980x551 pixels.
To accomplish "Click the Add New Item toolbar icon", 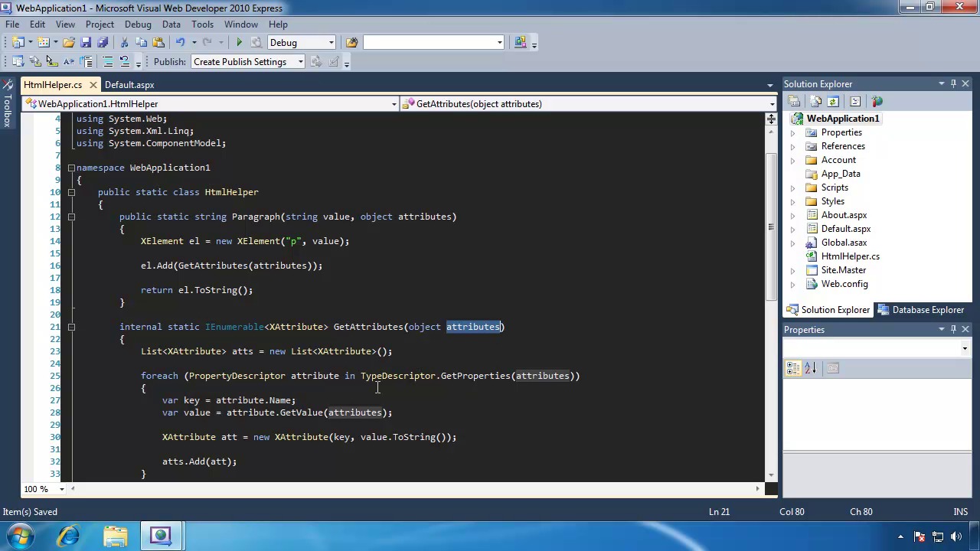I will click(44, 42).
